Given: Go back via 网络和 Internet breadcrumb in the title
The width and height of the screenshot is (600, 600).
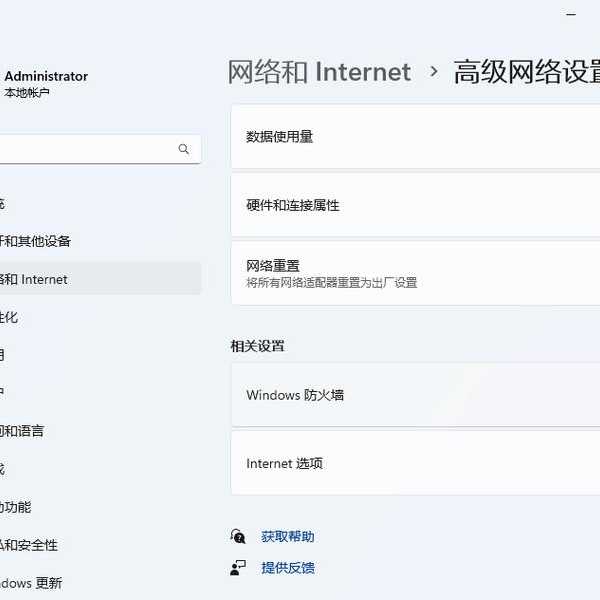Looking at the screenshot, I should [319, 72].
